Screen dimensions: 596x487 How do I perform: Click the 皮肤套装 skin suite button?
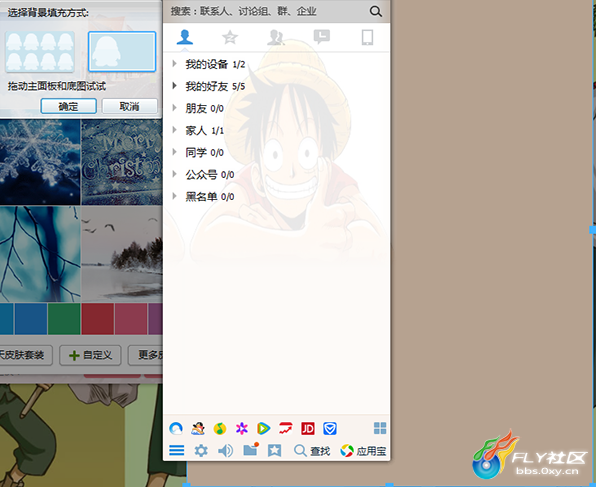[25, 355]
